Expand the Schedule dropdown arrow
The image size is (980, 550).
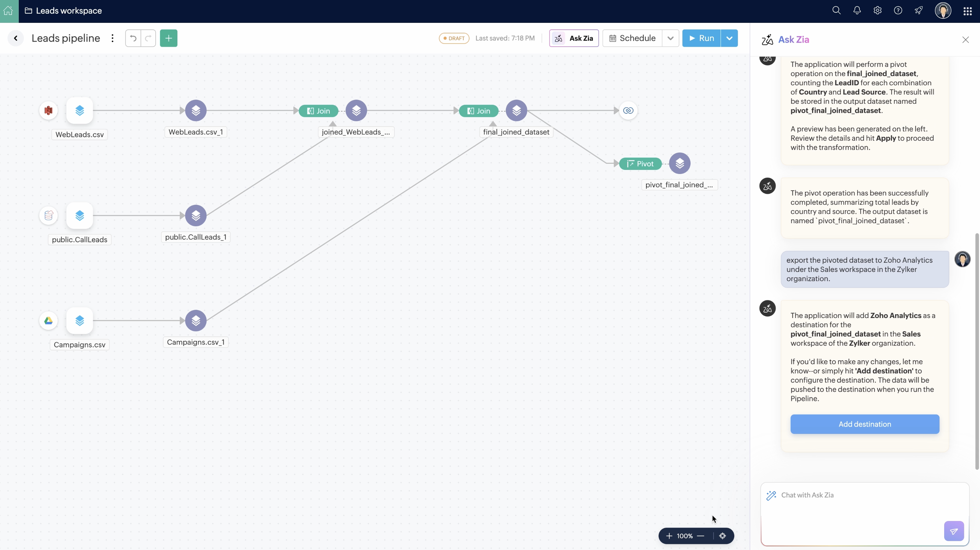point(670,38)
